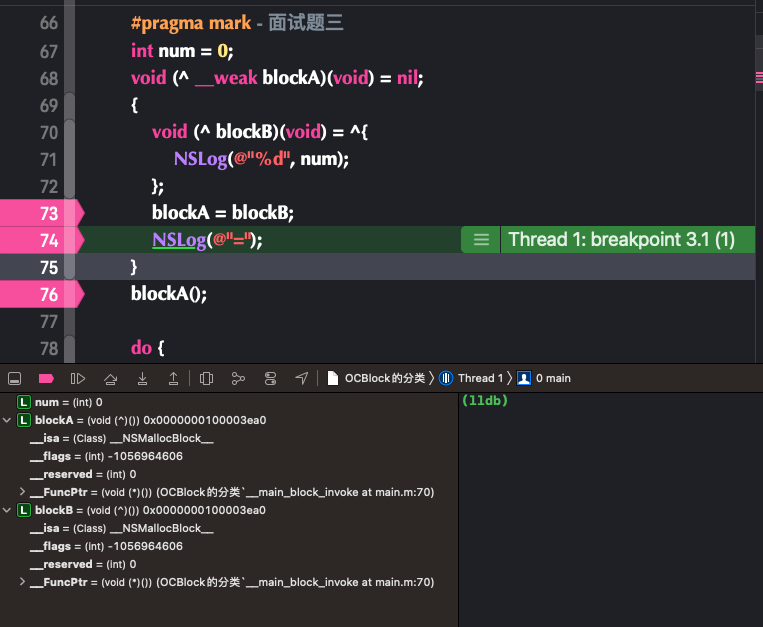Select blockA __reserved row
The width and height of the screenshot is (763, 627).
[x=229, y=474]
